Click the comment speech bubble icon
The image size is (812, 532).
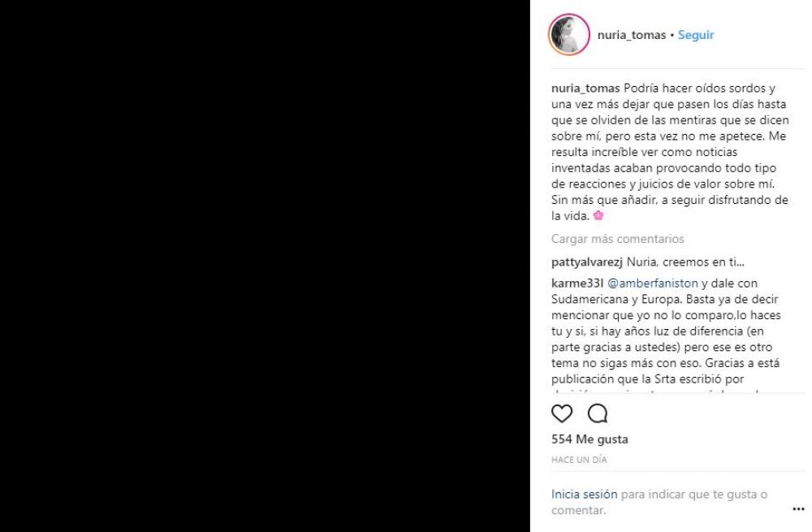(x=598, y=414)
